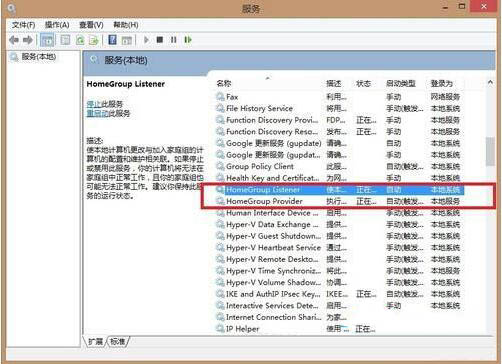Screen dimensions: 502x364
Task: Click the Start Service play icon
Action: click(146, 40)
